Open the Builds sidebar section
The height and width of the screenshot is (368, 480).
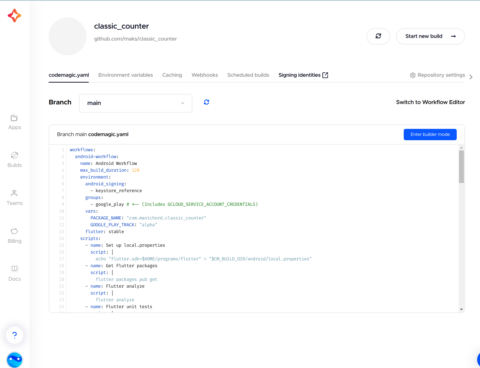[14, 160]
